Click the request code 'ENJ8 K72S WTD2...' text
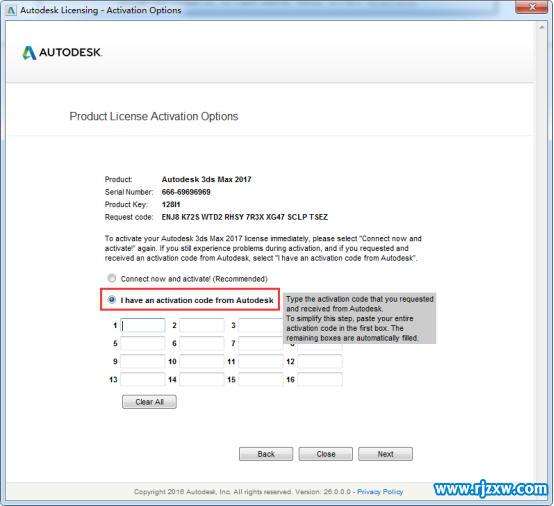 pyautogui.click(x=244, y=217)
